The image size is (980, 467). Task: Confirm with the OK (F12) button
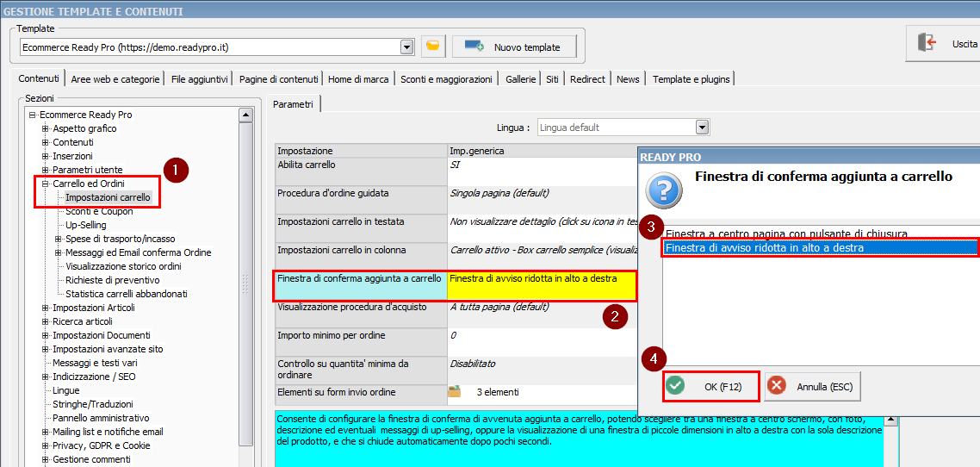click(711, 386)
